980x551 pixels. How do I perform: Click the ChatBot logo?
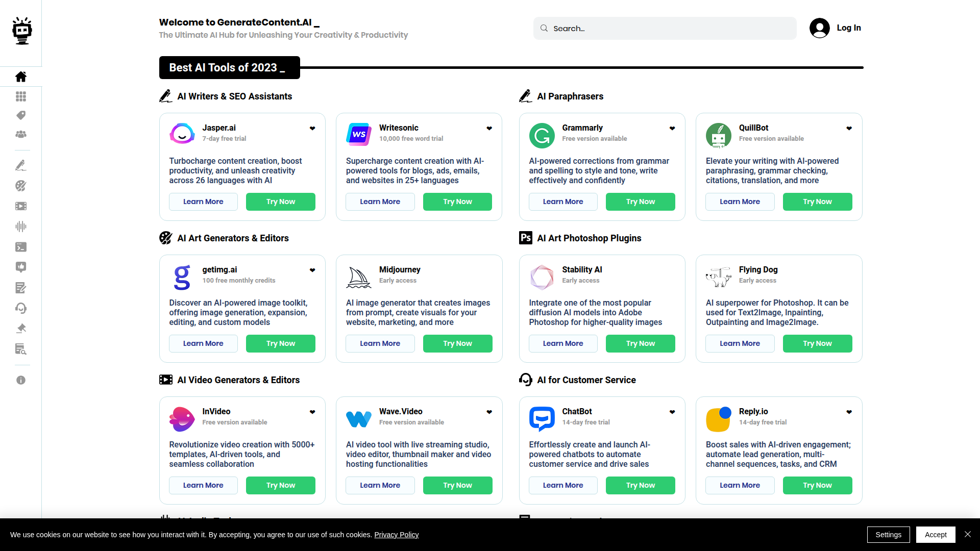pyautogui.click(x=542, y=419)
